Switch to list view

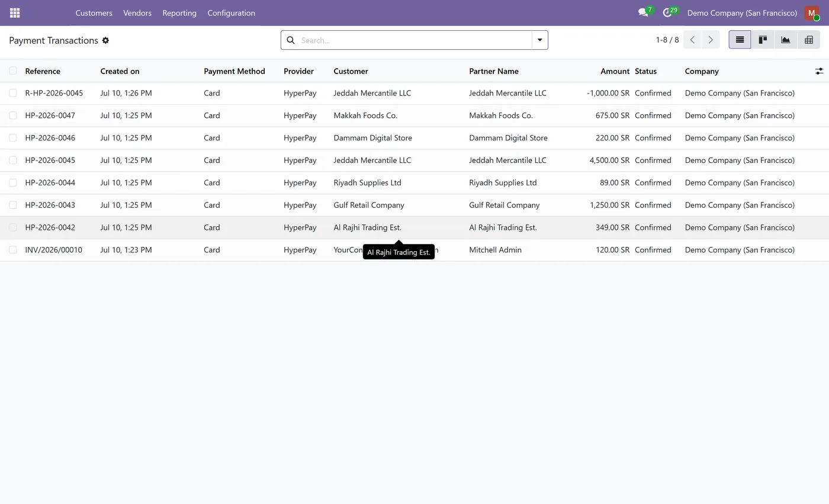point(740,40)
